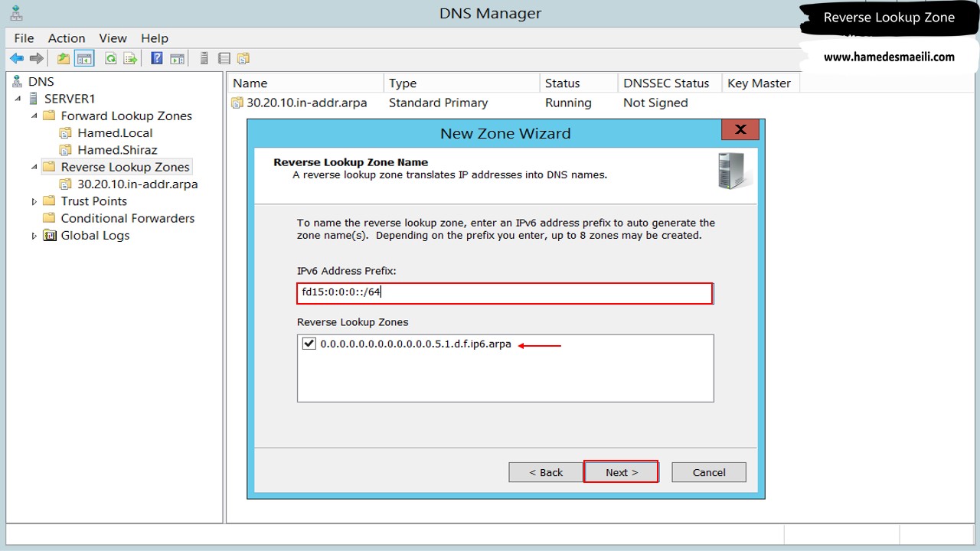Click the blue Help question mark icon

[157, 58]
